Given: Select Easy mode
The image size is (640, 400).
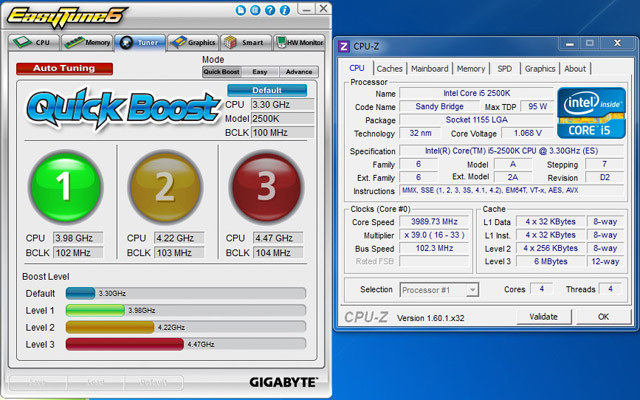Looking at the screenshot, I should pyautogui.click(x=260, y=72).
